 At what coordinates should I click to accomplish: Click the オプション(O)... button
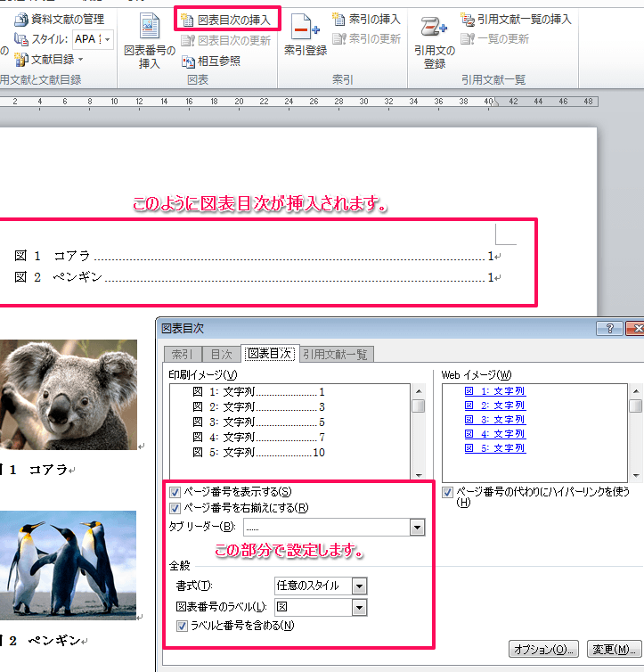click(544, 650)
